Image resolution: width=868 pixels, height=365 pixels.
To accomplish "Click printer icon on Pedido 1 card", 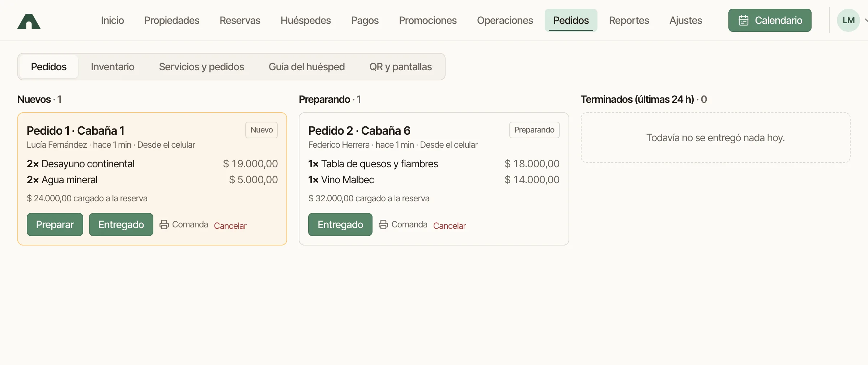I will 164,225.
